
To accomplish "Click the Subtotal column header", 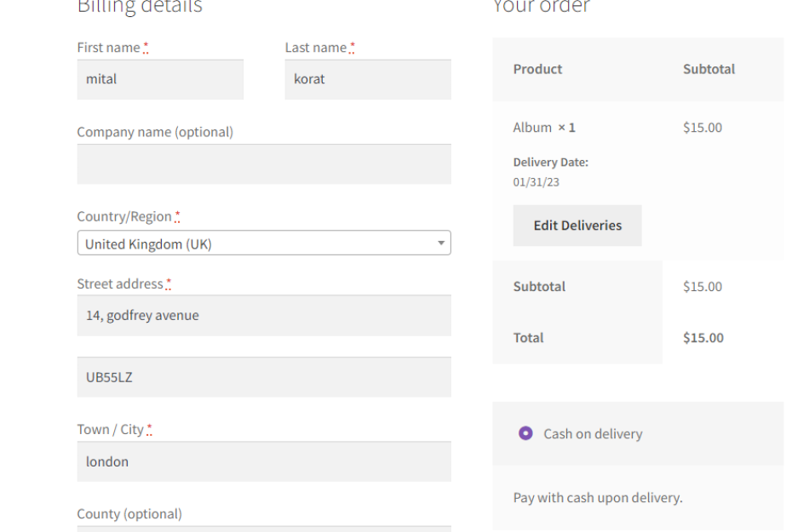I will tap(709, 69).
